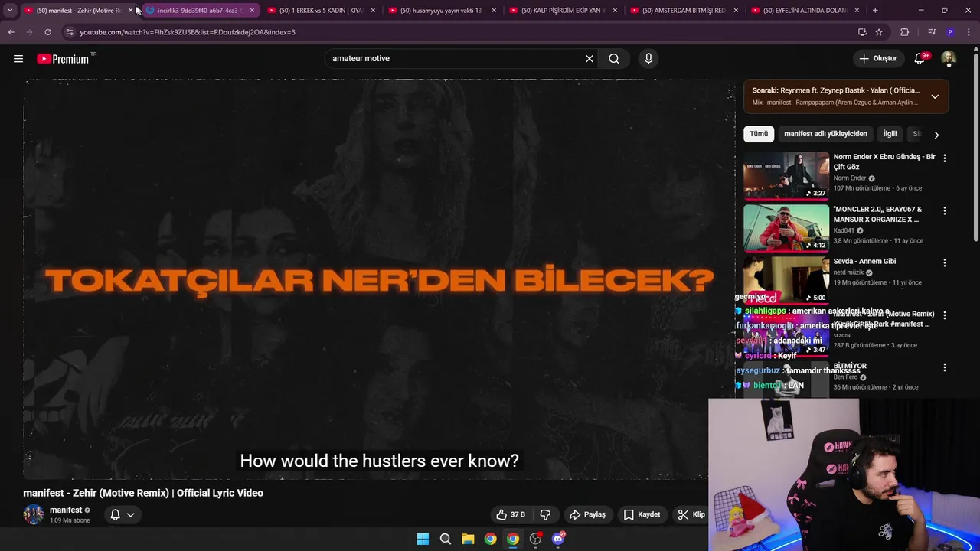Click the browser address bar URL
This screenshot has height=551, width=980.
[x=188, y=32]
